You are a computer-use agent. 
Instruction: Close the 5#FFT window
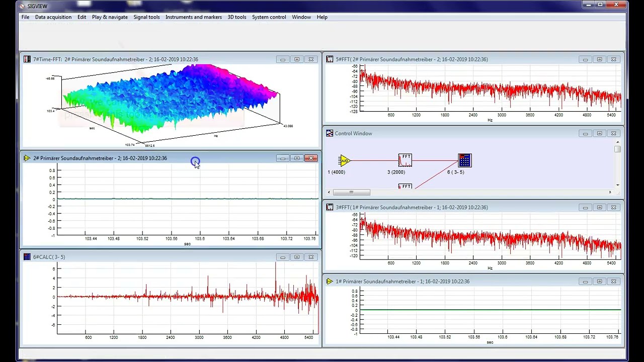pos(613,59)
